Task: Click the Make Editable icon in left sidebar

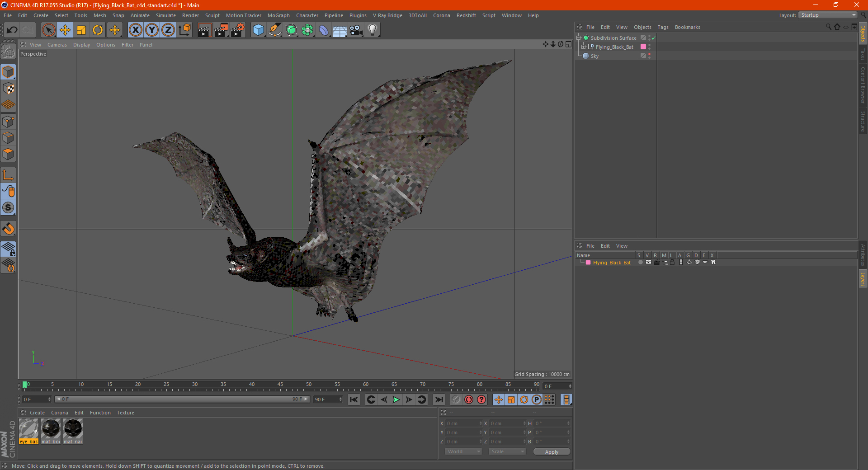Action: point(8,52)
